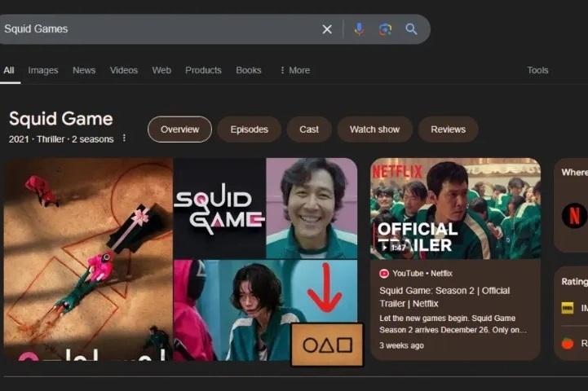The image size is (588, 391).
Task: Open Squid Game: Season 2 Official Trailer link
Action: point(444,297)
